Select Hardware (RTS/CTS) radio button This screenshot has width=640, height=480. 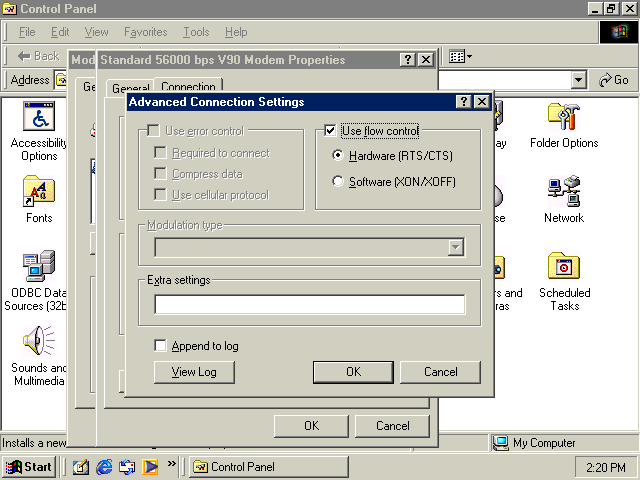pyautogui.click(x=338, y=156)
